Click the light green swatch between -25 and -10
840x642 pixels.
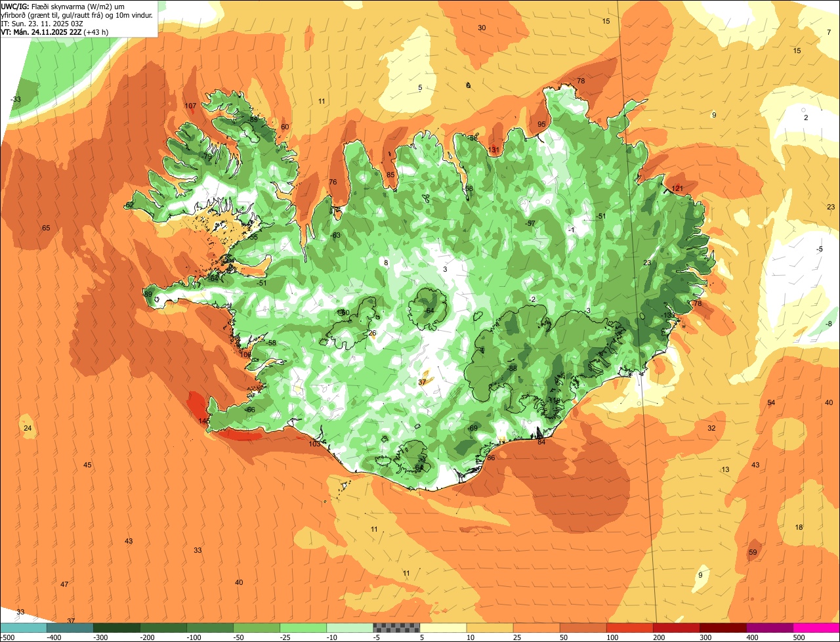pos(303,628)
